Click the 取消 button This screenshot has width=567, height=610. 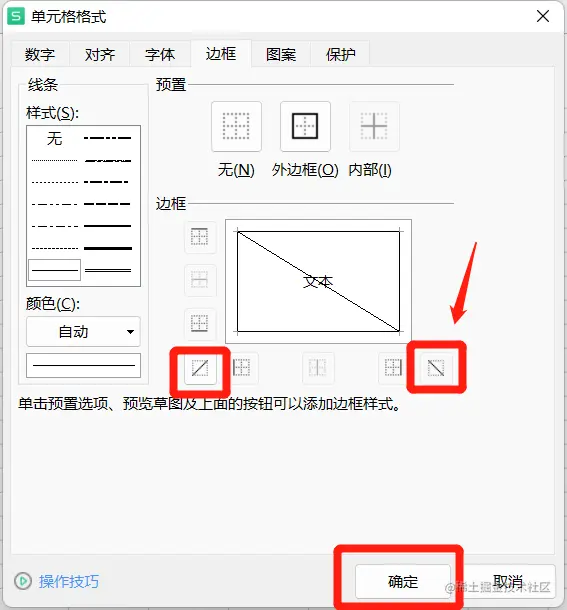tap(507, 581)
